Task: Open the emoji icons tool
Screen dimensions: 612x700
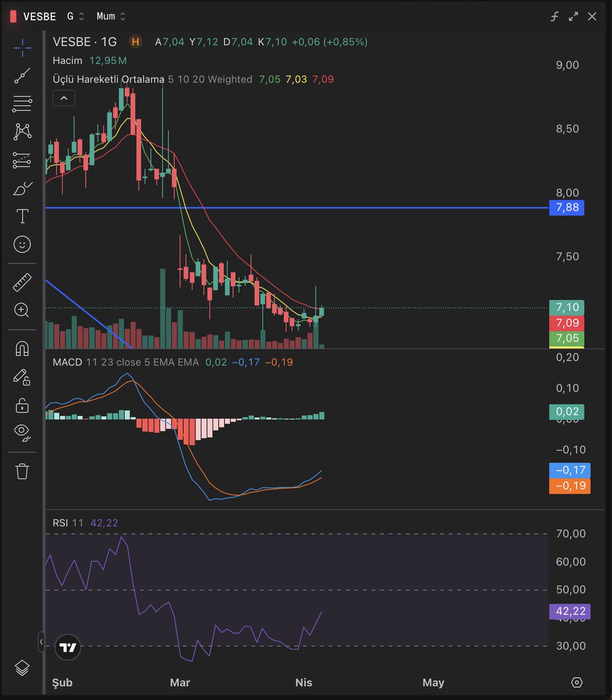Action: coord(22,244)
